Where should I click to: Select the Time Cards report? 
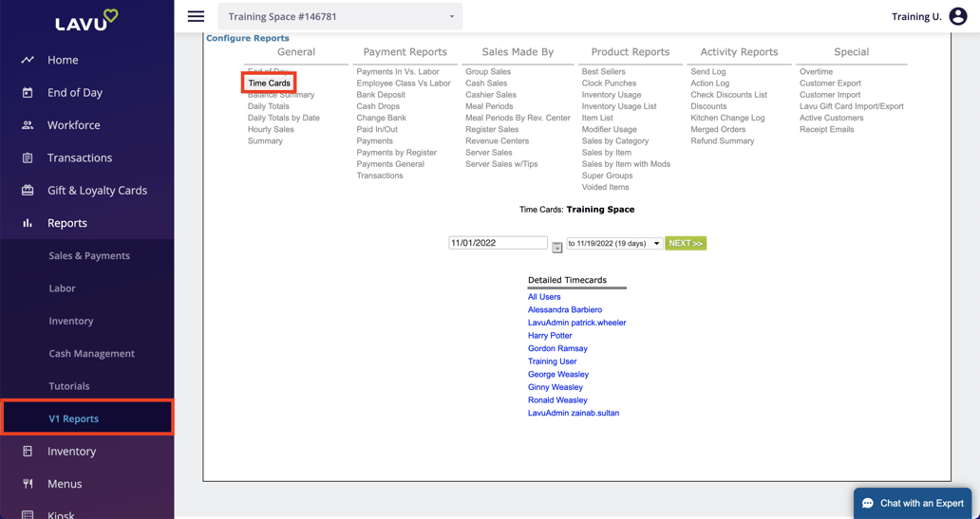tap(269, 83)
